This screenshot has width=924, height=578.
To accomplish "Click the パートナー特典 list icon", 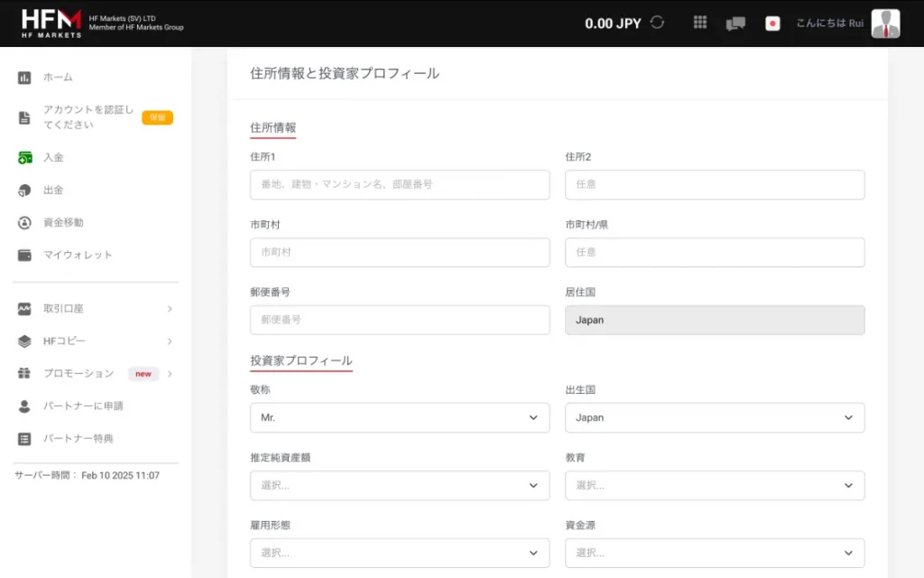I will 24,438.
